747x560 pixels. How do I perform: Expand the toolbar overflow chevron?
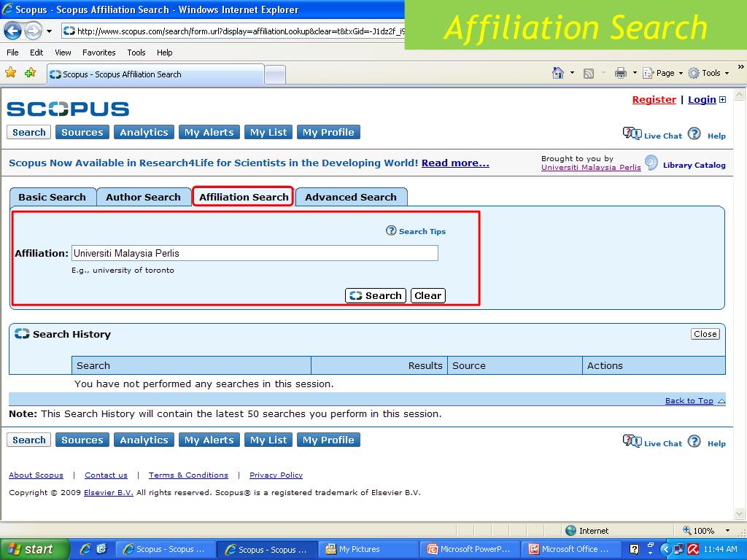tap(740, 67)
